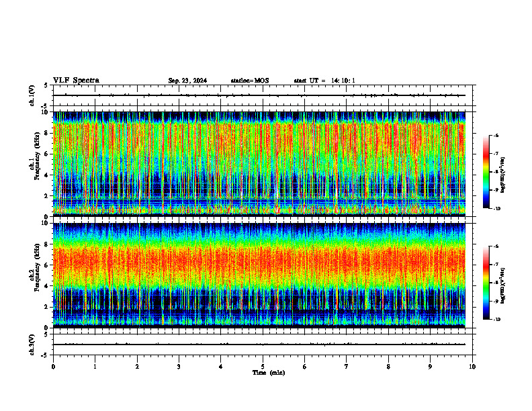Click inside the ch.1 spectrogram plot

coord(259,164)
